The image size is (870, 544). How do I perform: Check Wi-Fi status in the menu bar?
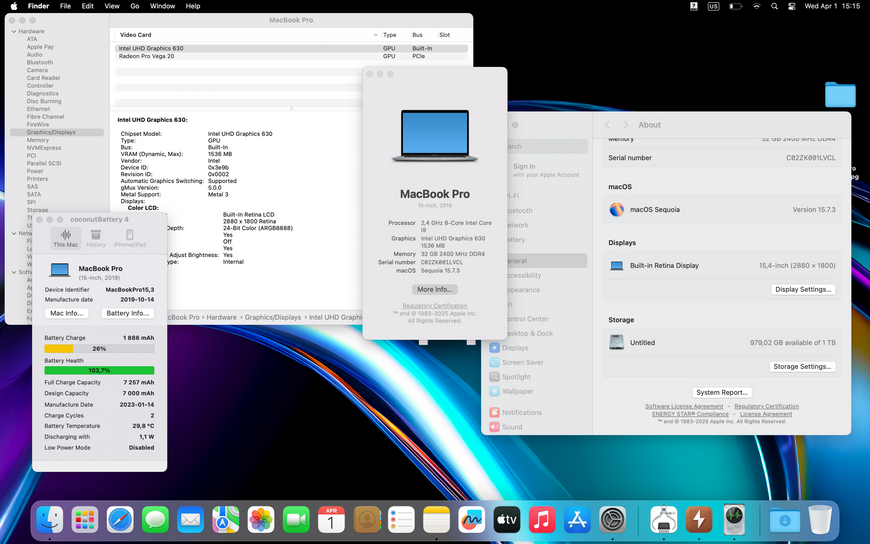(756, 6)
